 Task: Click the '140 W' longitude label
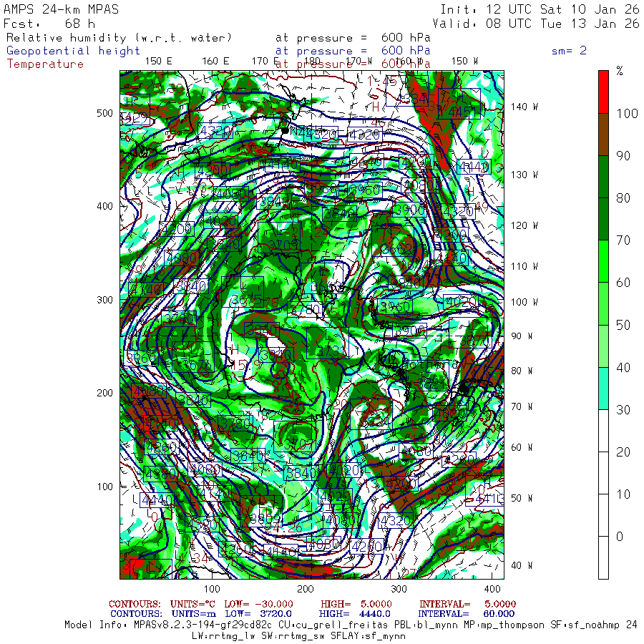[524, 107]
